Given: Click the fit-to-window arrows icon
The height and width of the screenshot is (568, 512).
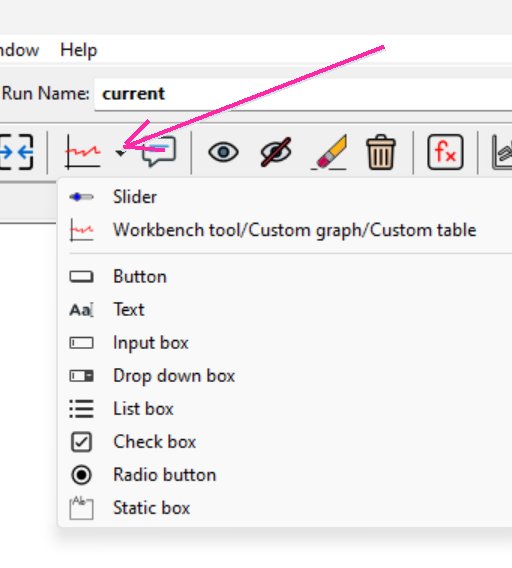Looking at the screenshot, I should point(16,152).
